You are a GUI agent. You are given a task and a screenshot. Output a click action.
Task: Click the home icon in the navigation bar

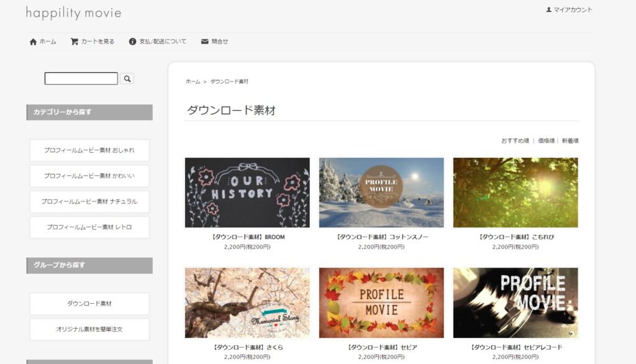(x=32, y=41)
